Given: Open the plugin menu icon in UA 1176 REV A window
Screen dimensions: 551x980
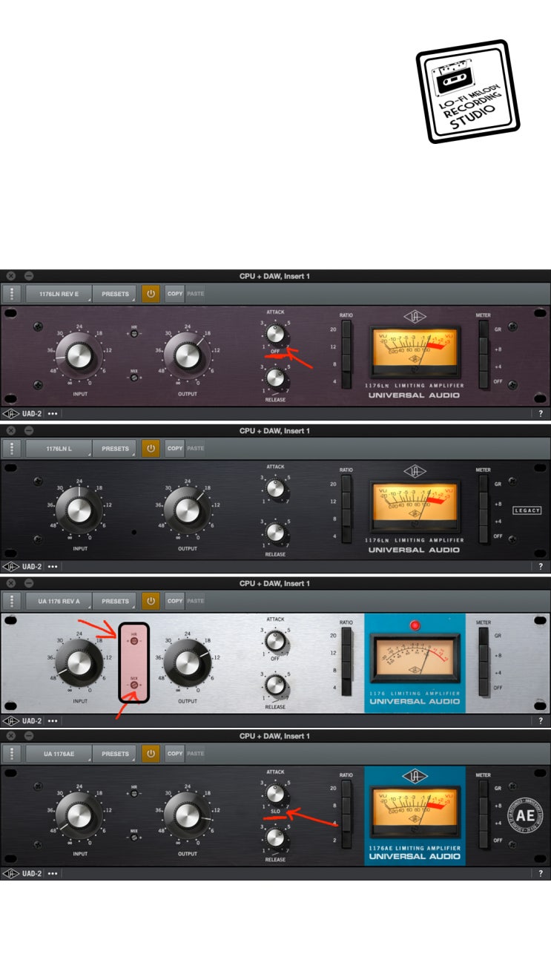Looking at the screenshot, I should pyautogui.click(x=12, y=601).
